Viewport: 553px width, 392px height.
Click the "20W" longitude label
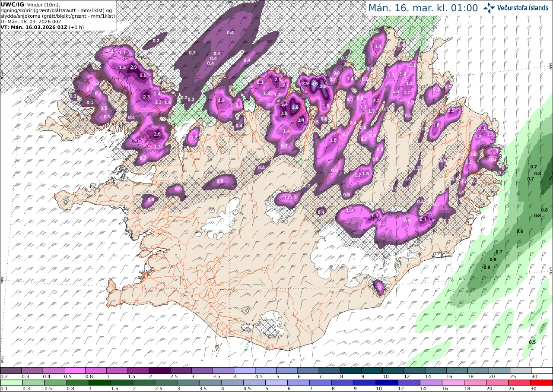point(229,2)
